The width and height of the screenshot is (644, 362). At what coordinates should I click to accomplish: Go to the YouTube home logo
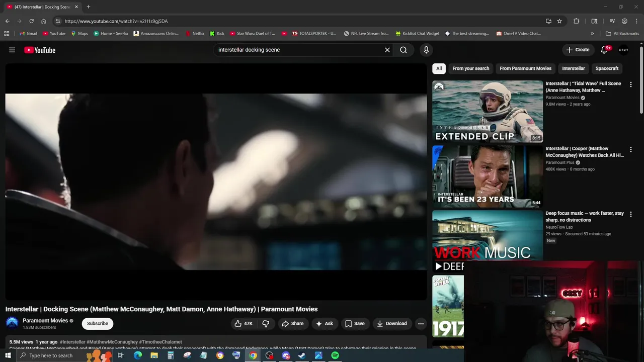click(x=40, y=50)
